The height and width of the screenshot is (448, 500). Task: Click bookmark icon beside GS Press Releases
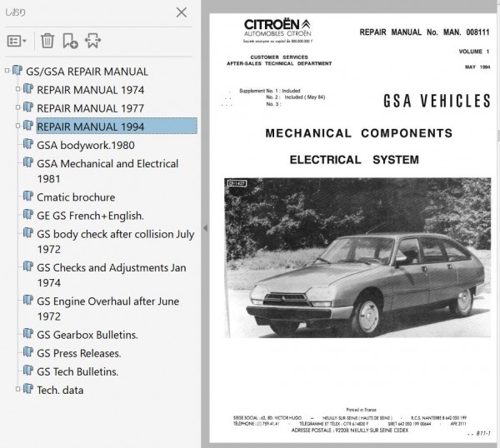(28, 351)
